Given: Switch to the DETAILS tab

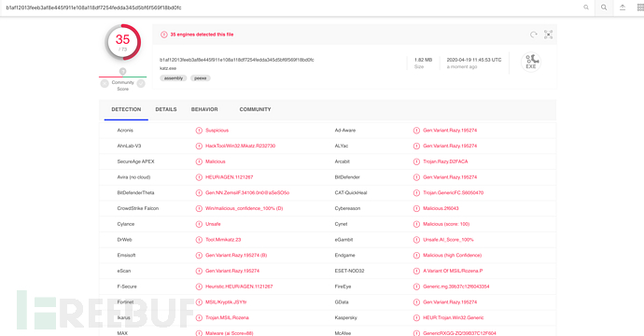Looking at the screenshot, I should pyautogui.click(x=166, y=109).
